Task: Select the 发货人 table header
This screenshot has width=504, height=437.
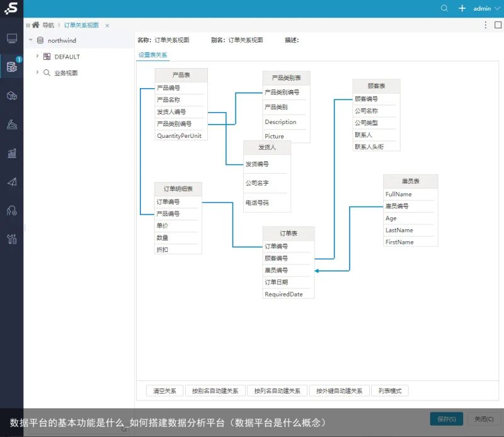Action: 266,147
